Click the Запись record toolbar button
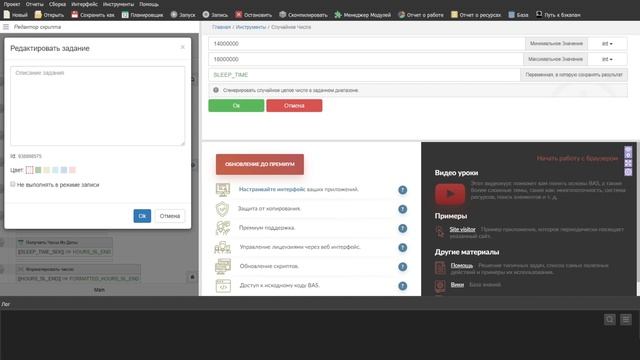 215,15
